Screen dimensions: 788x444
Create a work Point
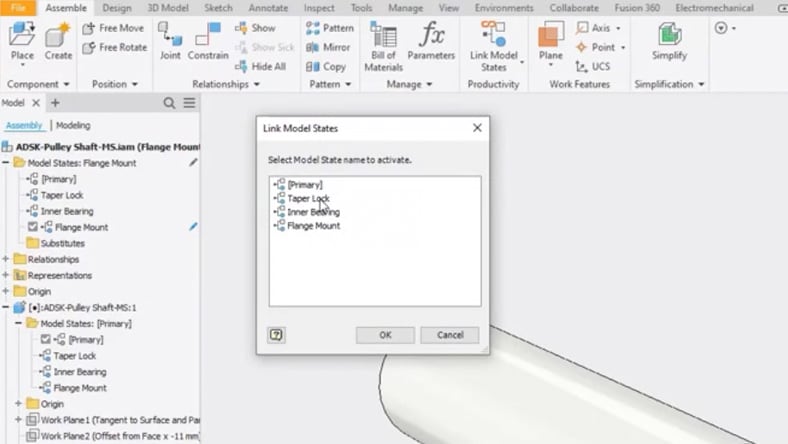(x=596, y=47)
